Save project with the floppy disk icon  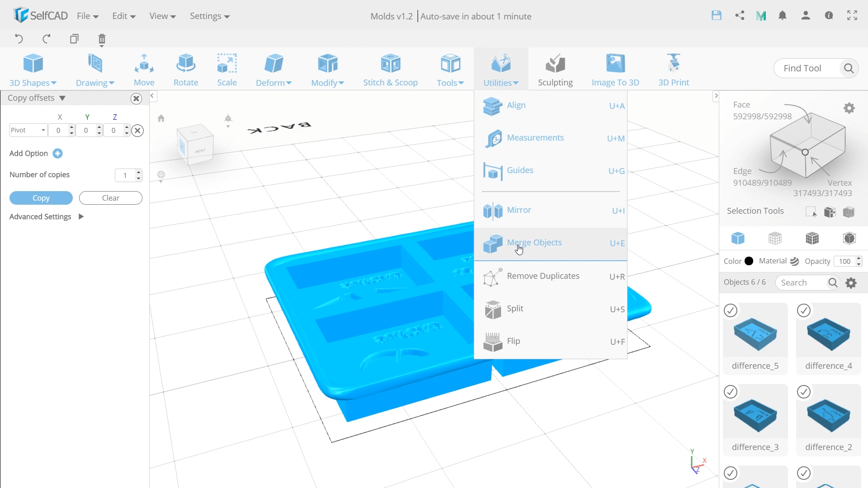coord(717,15)
